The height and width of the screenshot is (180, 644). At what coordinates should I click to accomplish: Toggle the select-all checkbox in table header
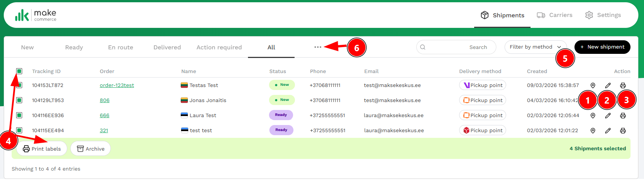coord(19,71)
